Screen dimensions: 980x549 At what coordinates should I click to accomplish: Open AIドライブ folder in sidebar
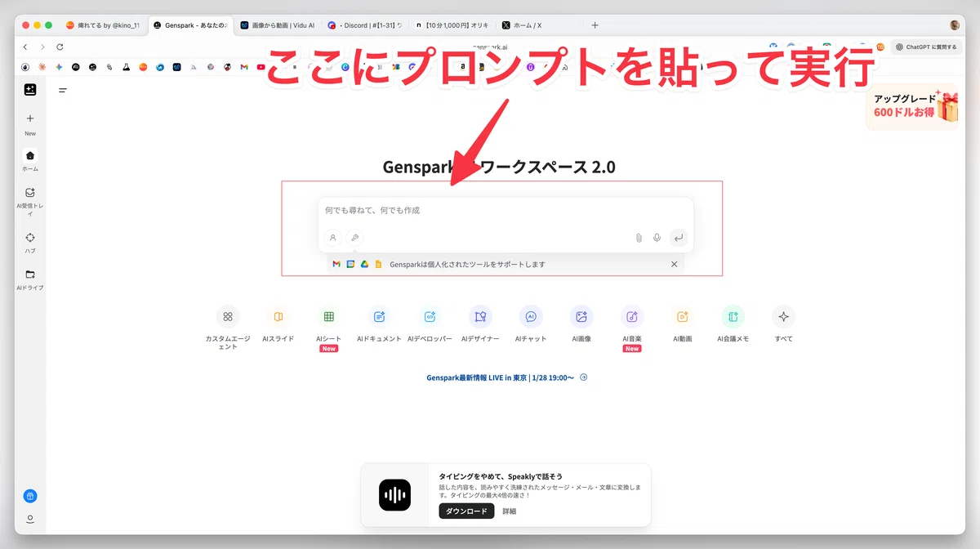(30, 274)
